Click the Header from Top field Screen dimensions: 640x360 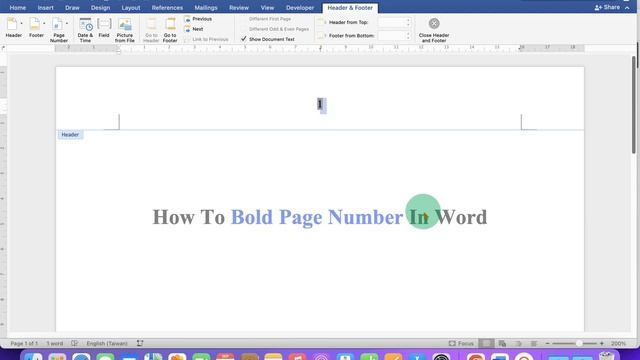click(391, 22)
